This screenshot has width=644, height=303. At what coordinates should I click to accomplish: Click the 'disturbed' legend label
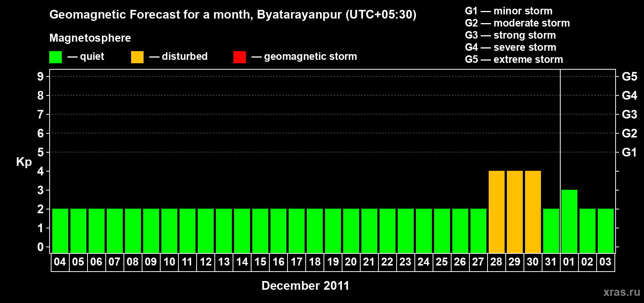184,56
